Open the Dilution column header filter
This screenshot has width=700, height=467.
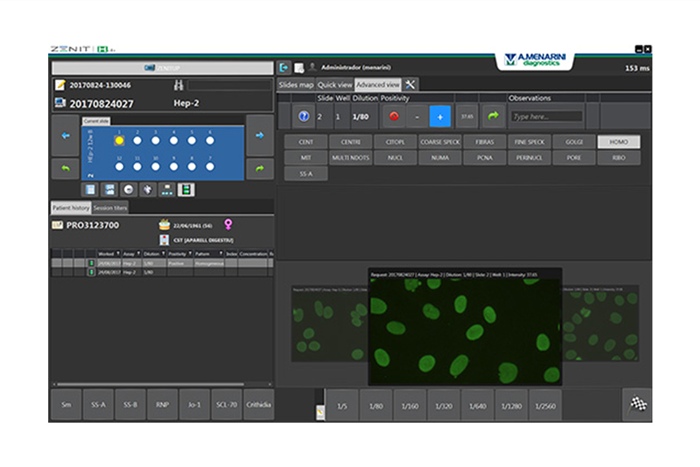click(x=151, y=254)
